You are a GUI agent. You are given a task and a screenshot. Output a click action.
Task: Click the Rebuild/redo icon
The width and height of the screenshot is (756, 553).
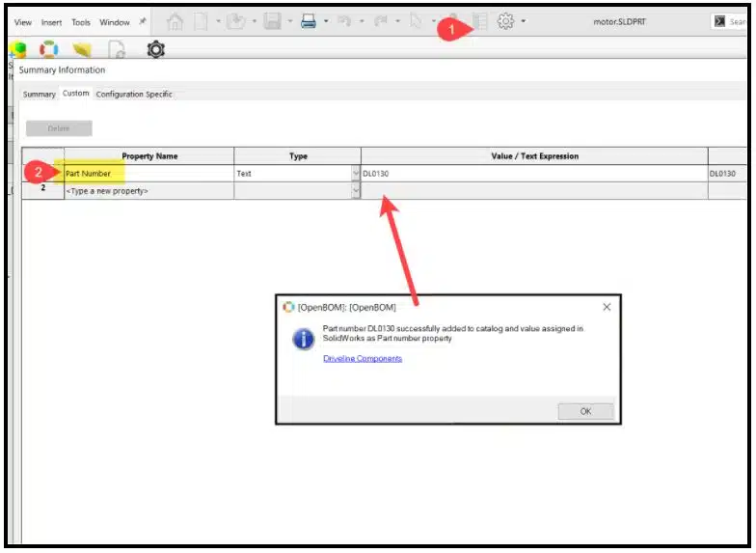point(381,21)
